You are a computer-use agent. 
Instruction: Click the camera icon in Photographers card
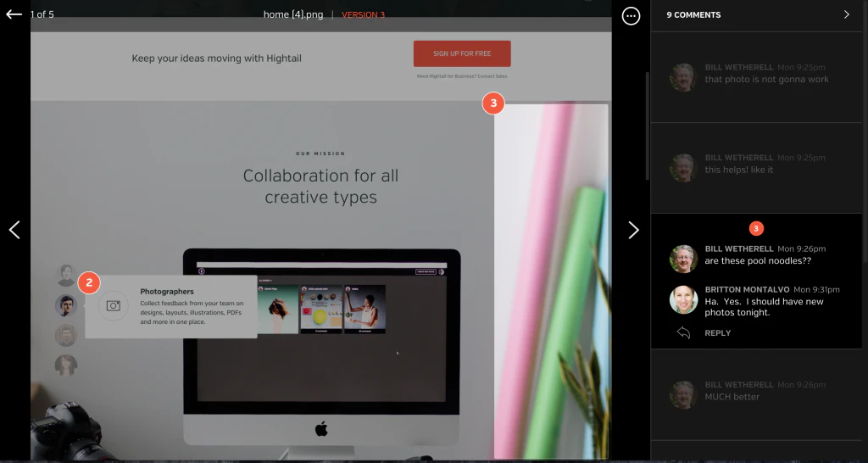coord(114,306)
